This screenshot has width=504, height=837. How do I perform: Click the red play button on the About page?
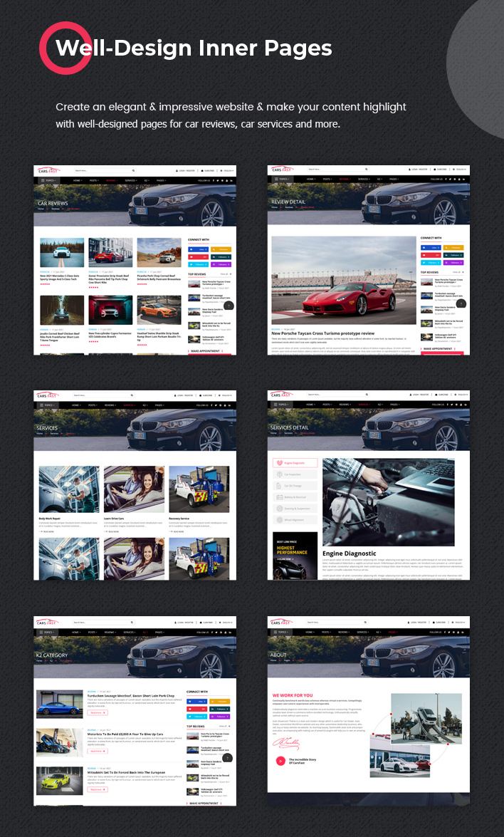coord(280,761)
